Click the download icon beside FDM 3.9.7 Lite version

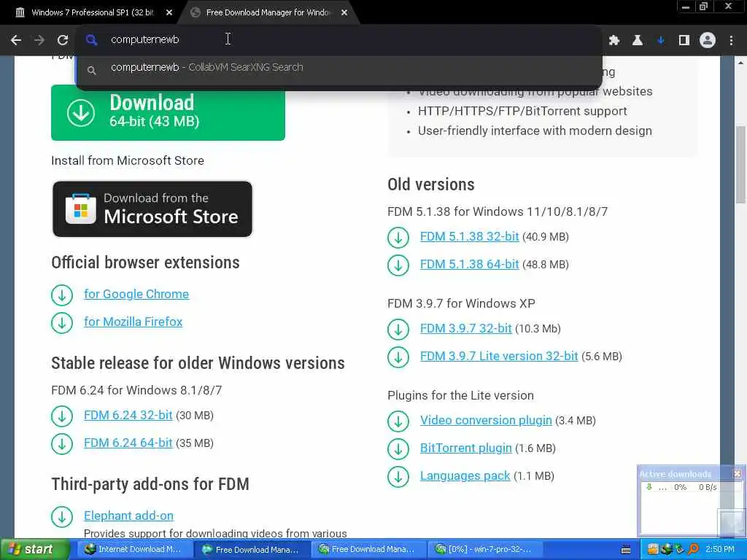398,357
